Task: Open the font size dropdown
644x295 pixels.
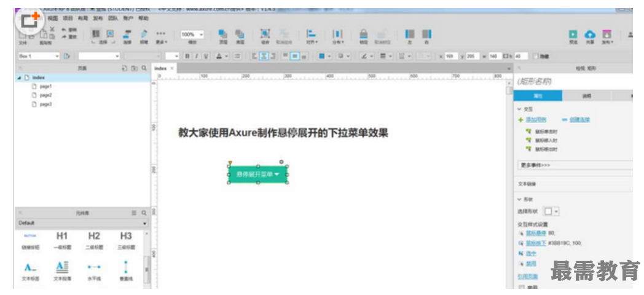Action: [x=173, y=56]
